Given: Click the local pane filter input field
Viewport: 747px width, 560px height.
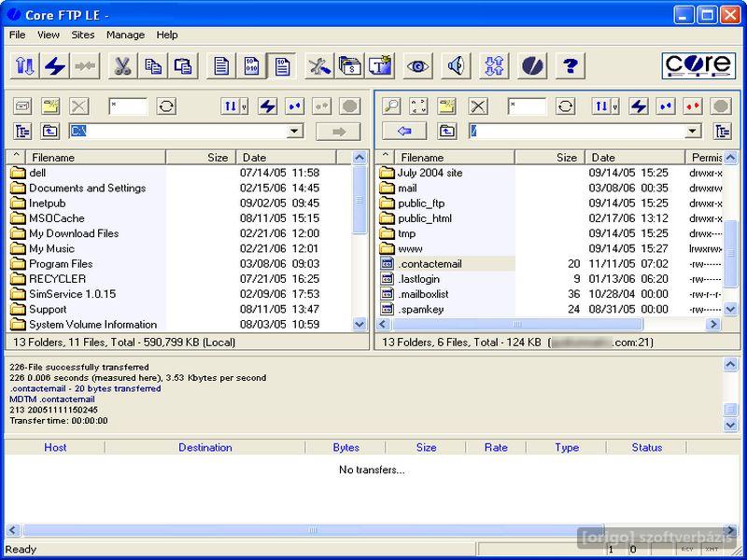Looking at the screenshot, I should pos(128,106).
